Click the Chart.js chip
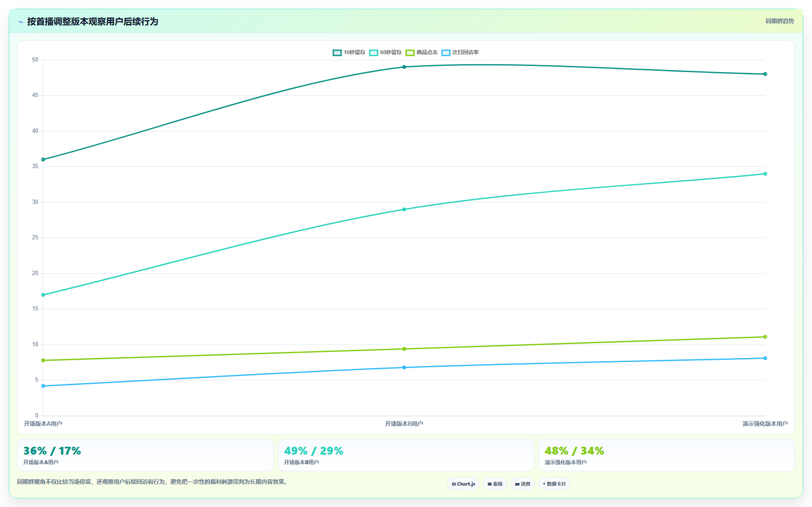 [x=463, y=484]
